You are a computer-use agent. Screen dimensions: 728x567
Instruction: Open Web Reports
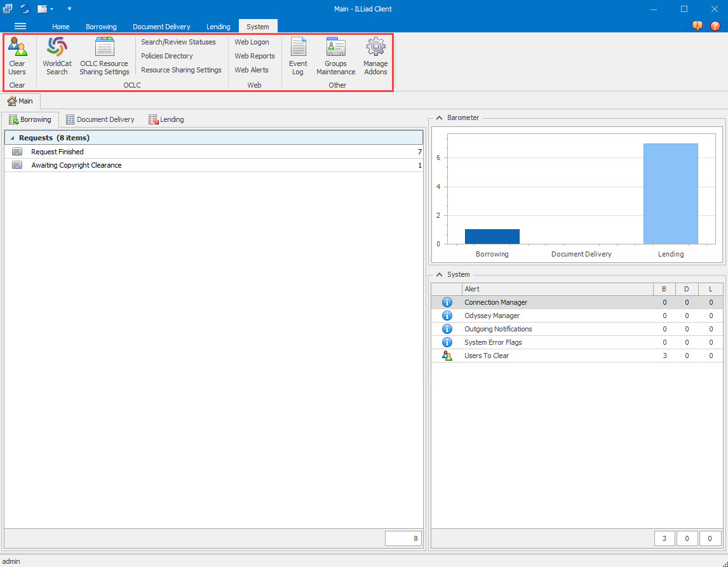254,56
